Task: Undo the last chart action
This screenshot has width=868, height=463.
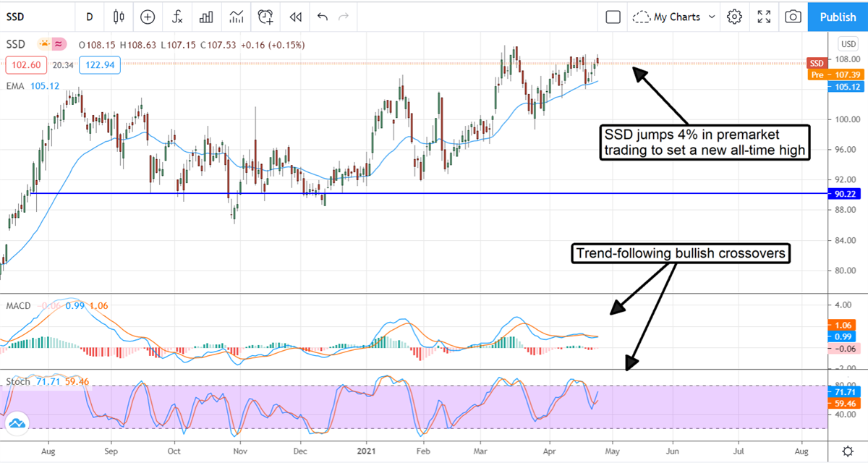Action: (x=322, y=17)
